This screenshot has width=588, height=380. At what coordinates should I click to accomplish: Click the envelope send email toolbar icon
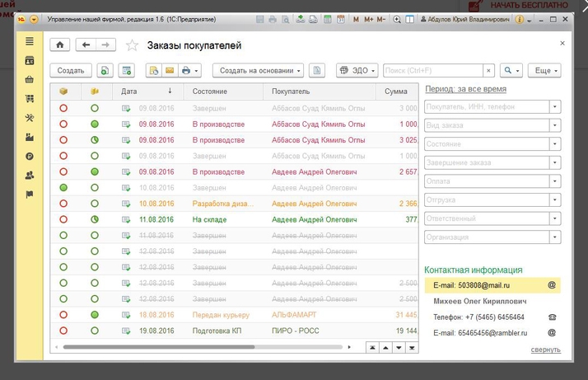pyautogui.click(x=169, y=71)
